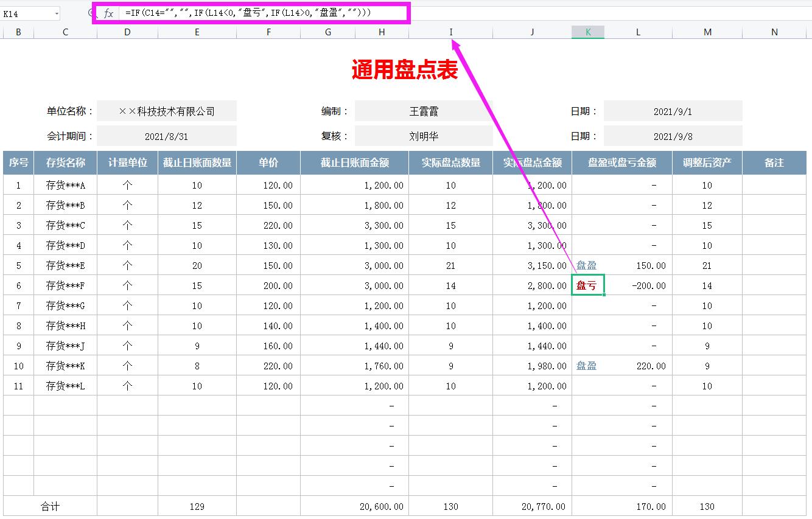Image resolution: width=812 pixels, height=519 pixels.
Task: Open the Name Box dropdown arrow
Action: pos(58,14)
